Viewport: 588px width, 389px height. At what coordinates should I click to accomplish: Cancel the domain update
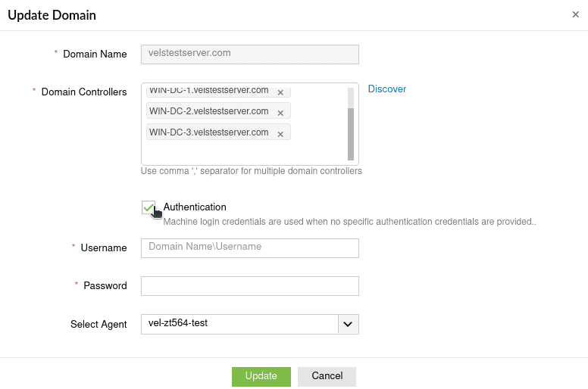(327, 376)
